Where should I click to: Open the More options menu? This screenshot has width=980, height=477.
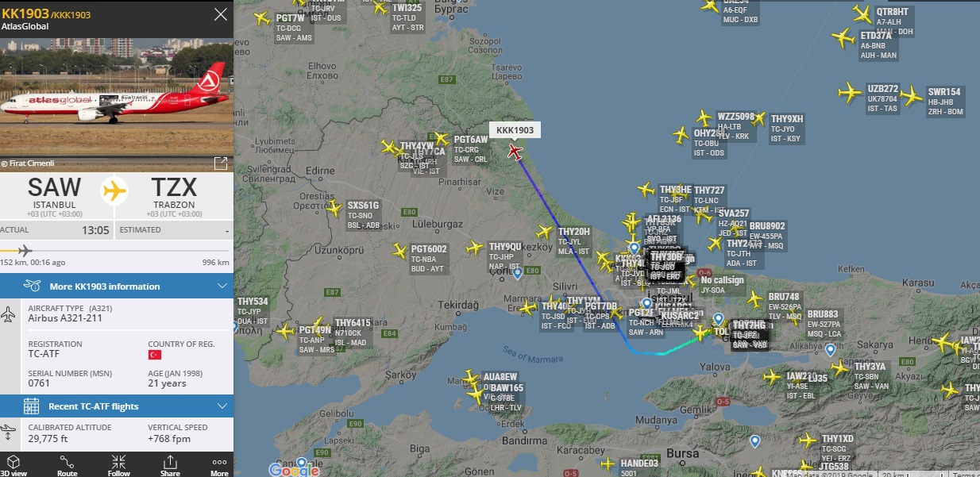(219, 465)
